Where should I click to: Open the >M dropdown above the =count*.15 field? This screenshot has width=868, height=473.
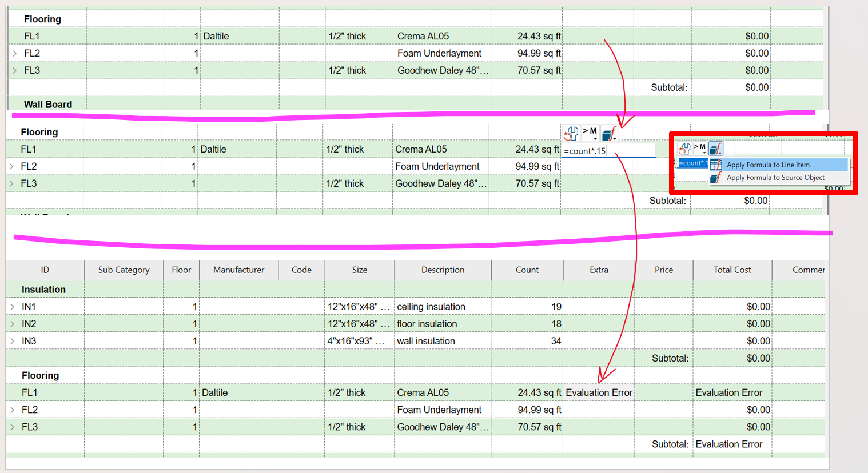point(590,133)
